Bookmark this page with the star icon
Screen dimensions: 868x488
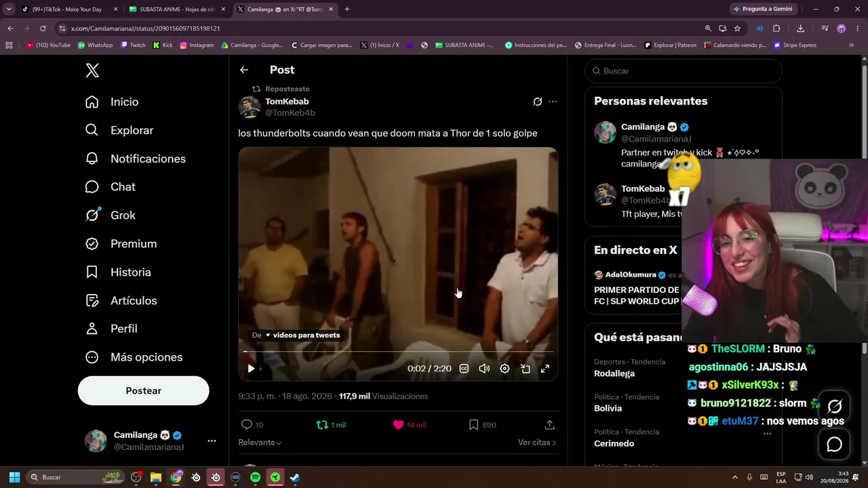pos(737,28)
